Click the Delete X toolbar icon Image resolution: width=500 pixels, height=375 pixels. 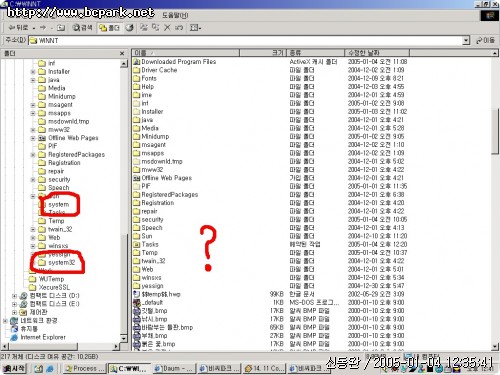(x=167, y=28)
